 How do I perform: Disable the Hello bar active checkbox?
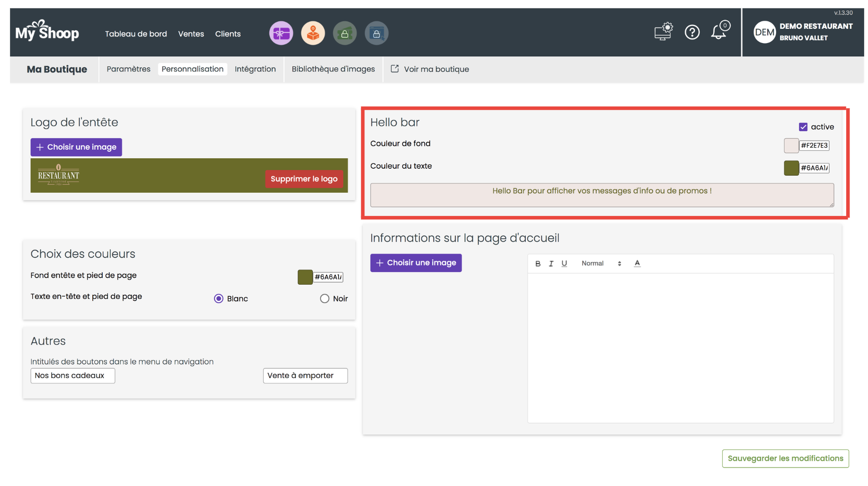803,127
